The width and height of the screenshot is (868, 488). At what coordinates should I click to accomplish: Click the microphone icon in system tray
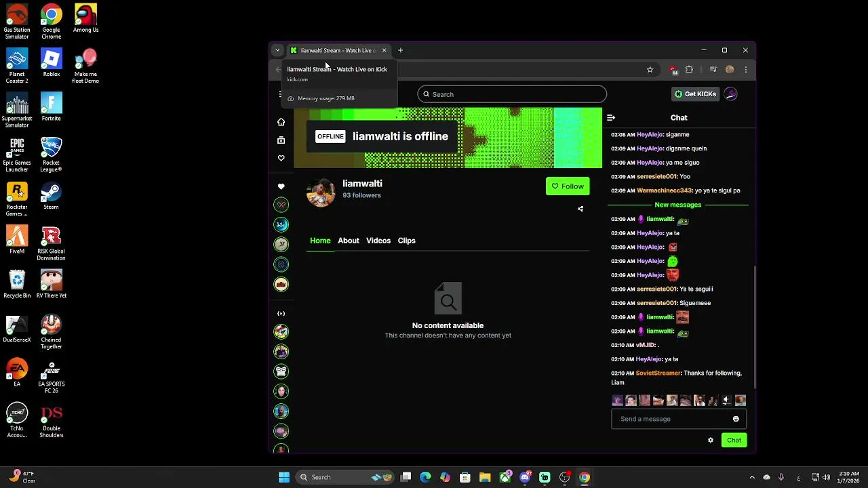point(781,477)
